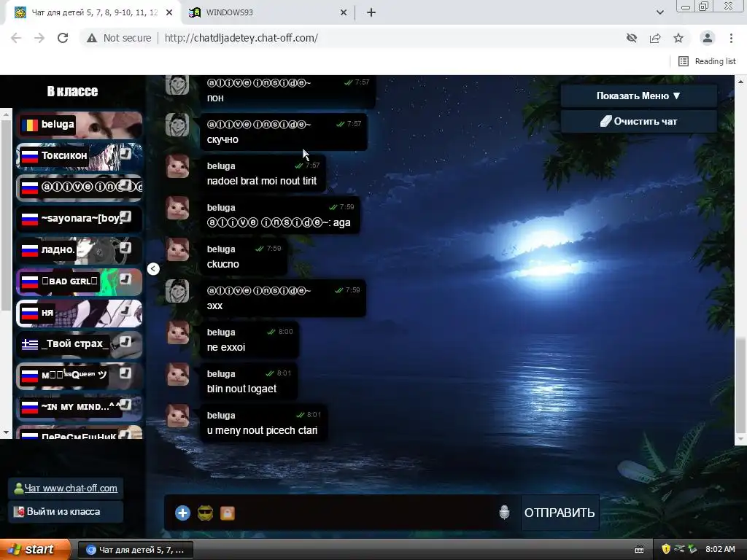Viewport: 747px width, 560px height.
Task: Select the Чат для детей browser tab
Action: point(93,12)
